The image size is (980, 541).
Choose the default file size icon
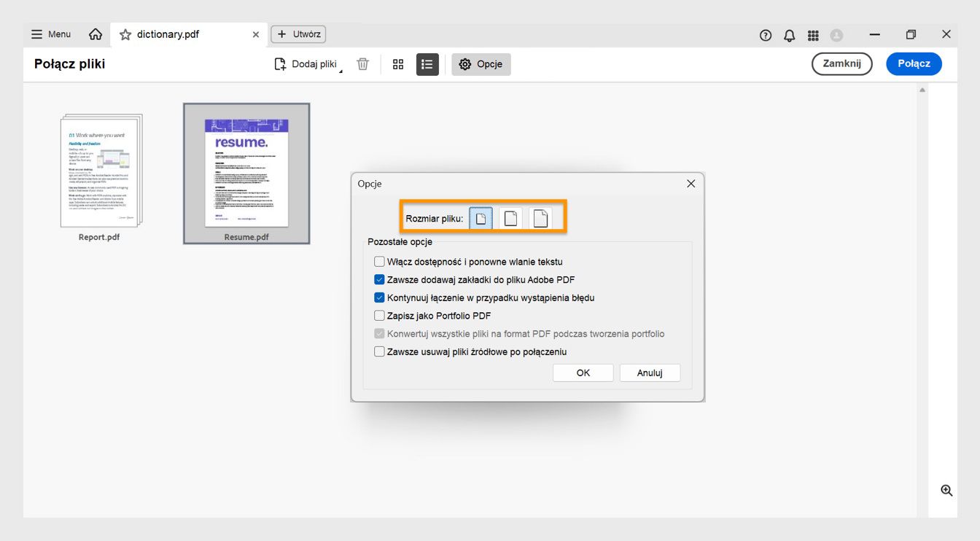point(510,218)
